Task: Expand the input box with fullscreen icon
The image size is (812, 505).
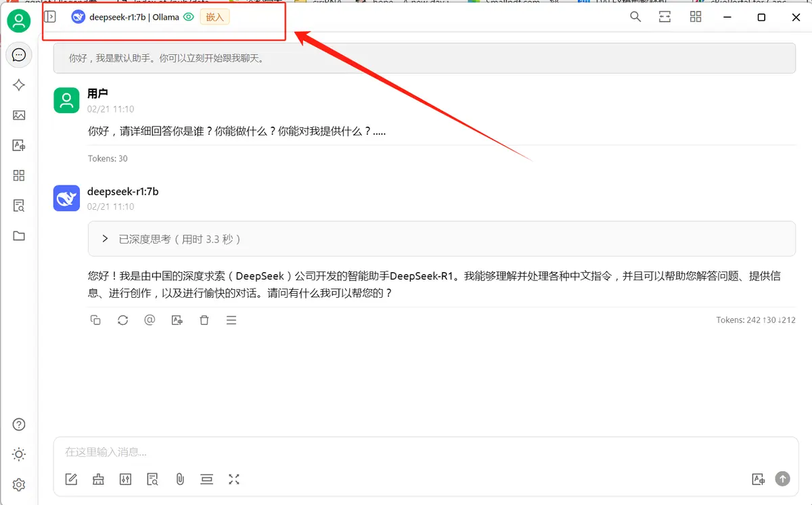Action: click(234, 479)
